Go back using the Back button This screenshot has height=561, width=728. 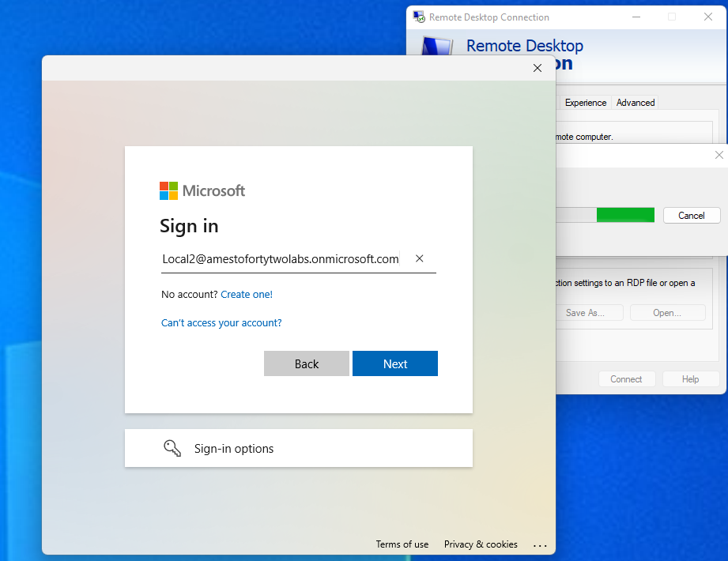pos(306,363)
